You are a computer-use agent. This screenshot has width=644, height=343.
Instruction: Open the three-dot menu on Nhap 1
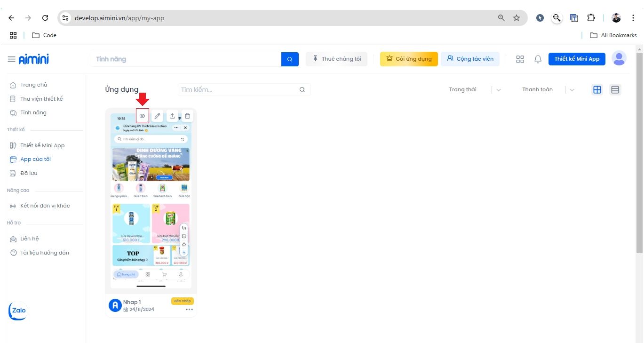tap(189, 310)
